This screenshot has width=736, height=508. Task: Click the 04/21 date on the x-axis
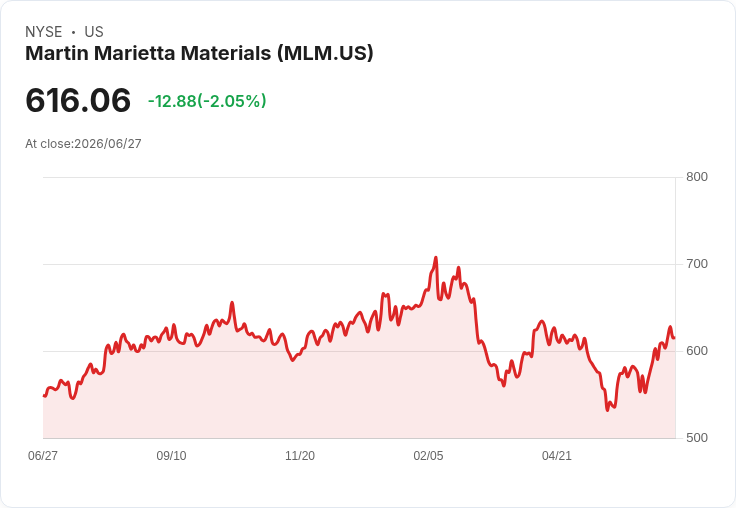[557, 456]
